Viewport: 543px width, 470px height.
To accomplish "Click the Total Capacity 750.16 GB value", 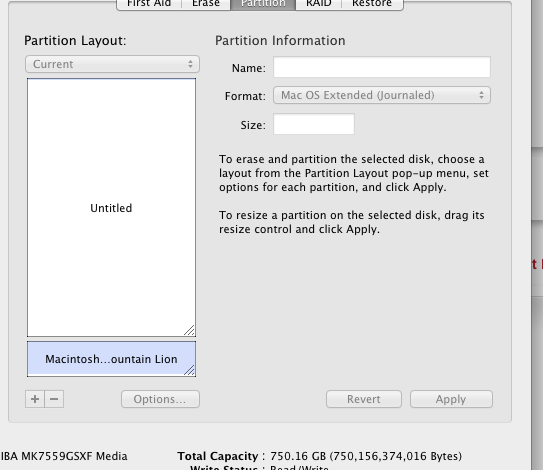I will pyautogui.click(x=366, y=456).
